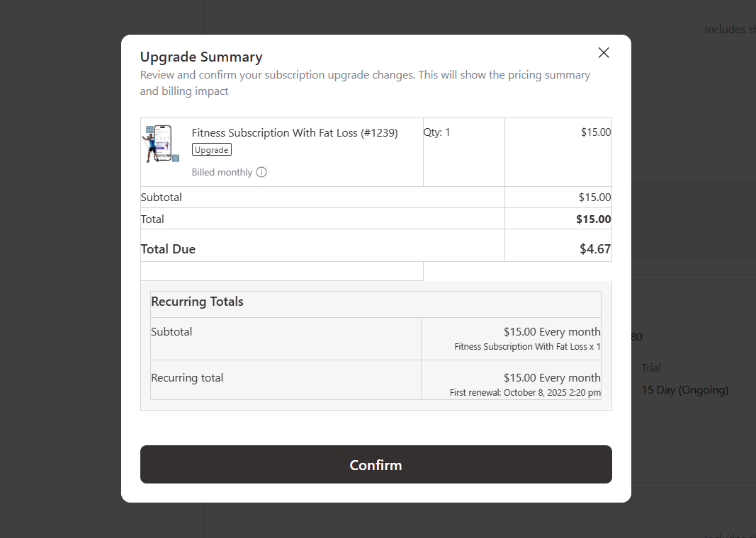Select the 15 Day (Ongoing) trial text behind dialog
The width and height of the screenshot is (756, 538).
tap(684, 389)
